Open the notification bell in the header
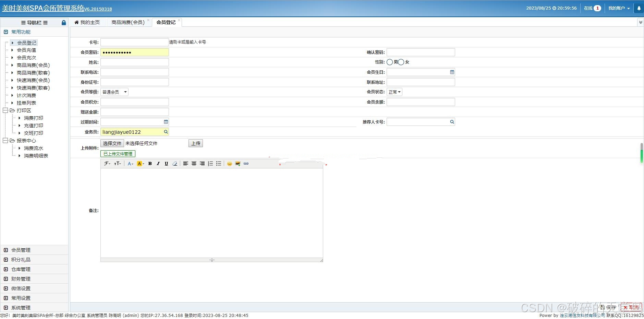This screenshot has width=644, height=319. click(639, 8)
